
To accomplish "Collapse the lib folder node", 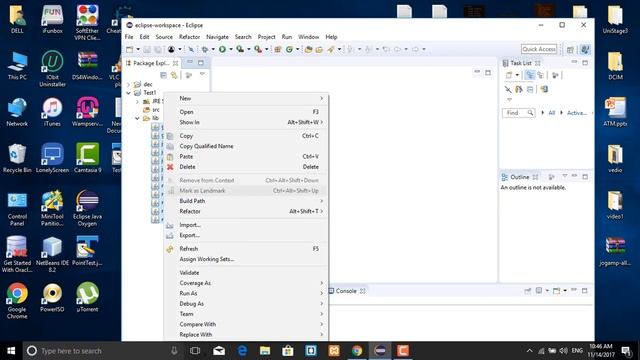I will [138, 118].
